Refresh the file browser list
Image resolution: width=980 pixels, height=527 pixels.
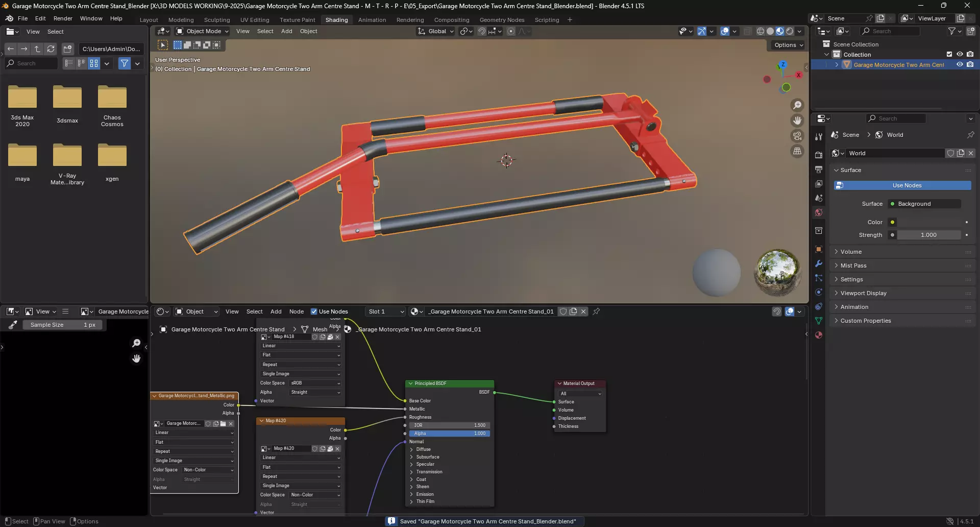pyautogui.click(x=51, y=49)
